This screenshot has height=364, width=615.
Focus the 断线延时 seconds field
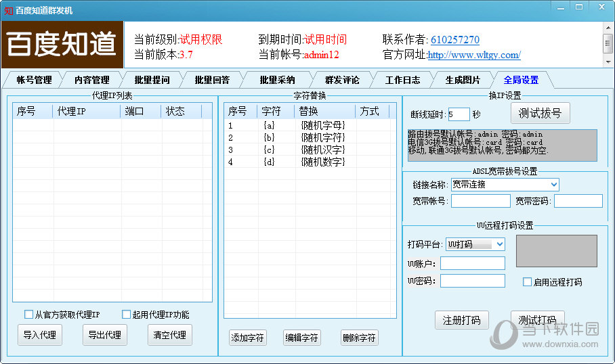(459, 114)
